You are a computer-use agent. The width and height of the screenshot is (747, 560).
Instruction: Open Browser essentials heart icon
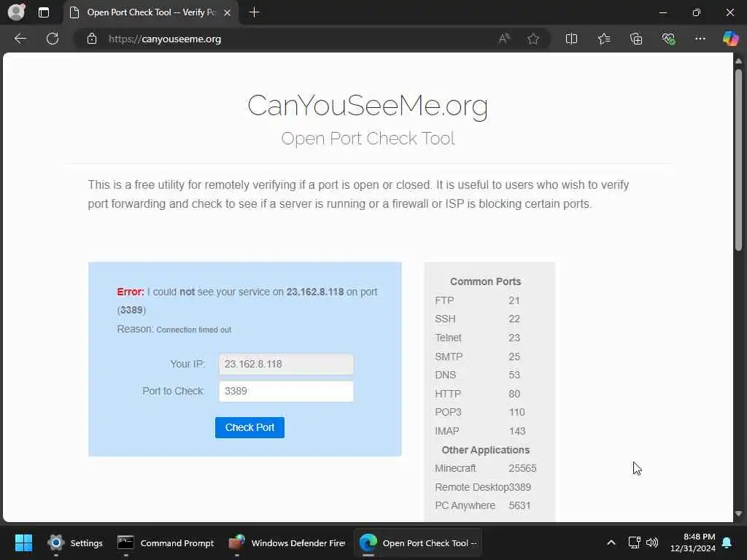coord(668,39)
